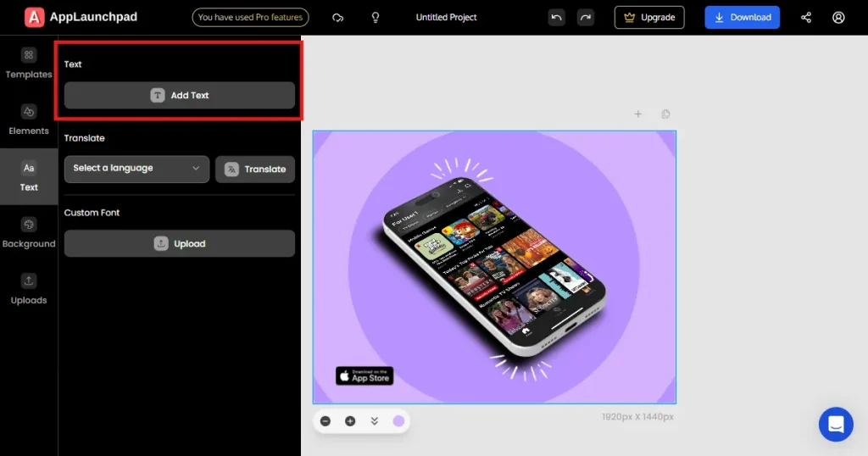The width and height of the screenshot is (868, 456).
Task: Open the user account icon
Action: click(838, 17)
